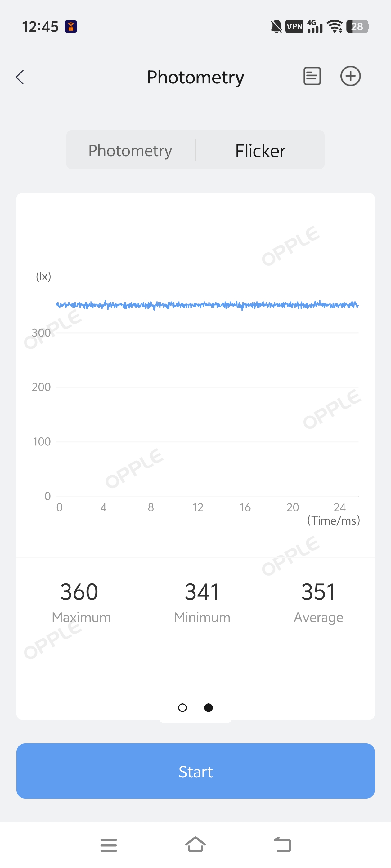Select the second filled page dot

(209, 708)
